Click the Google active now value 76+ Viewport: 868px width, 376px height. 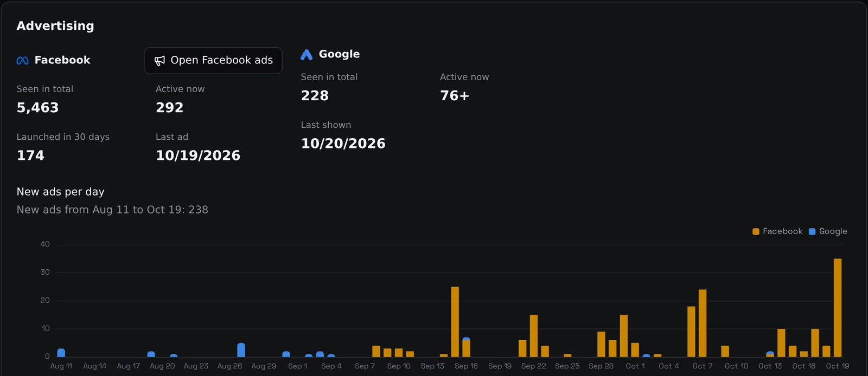(455, 96)
